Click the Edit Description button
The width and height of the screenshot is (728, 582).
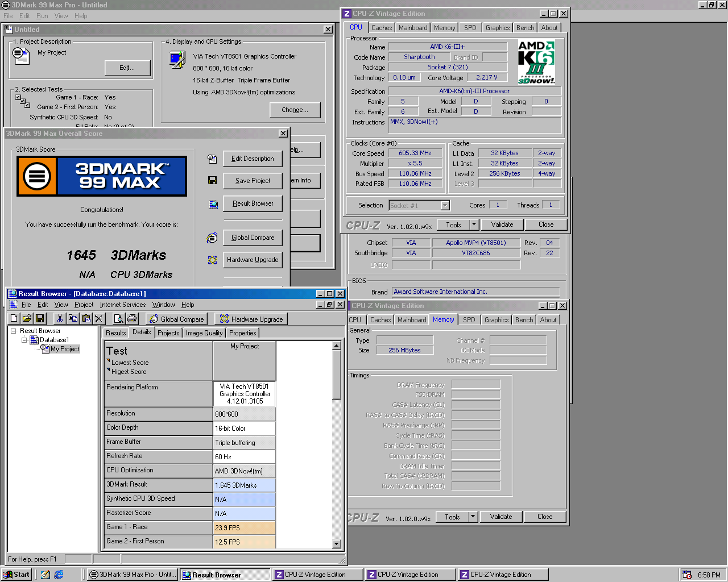point(253,159)
